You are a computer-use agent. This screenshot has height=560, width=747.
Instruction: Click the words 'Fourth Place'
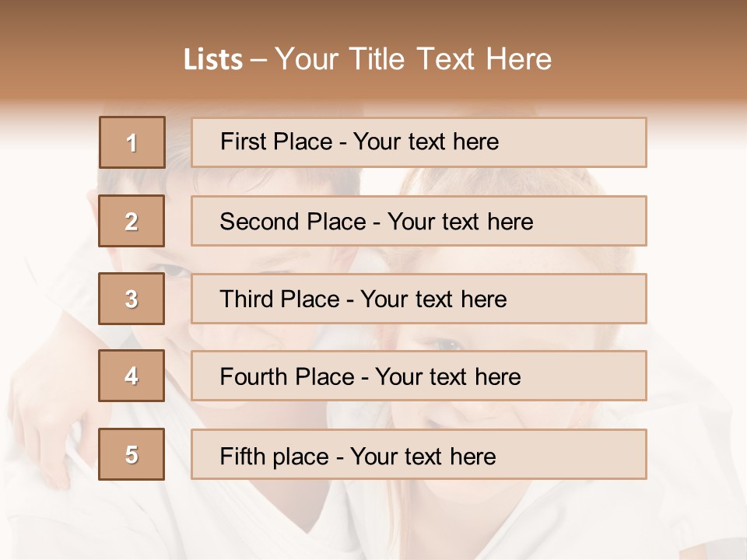tap(287, 376)
